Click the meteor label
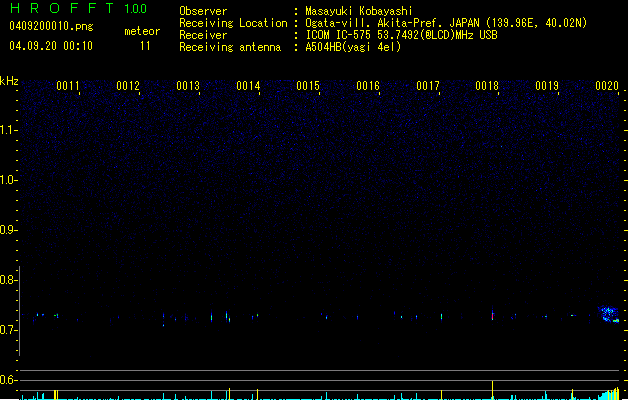629x400 pixels. coord(142,31)
